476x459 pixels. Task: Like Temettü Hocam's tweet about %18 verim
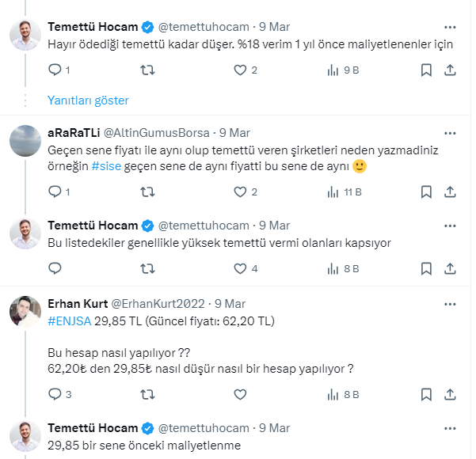click(x=242, y=70)
